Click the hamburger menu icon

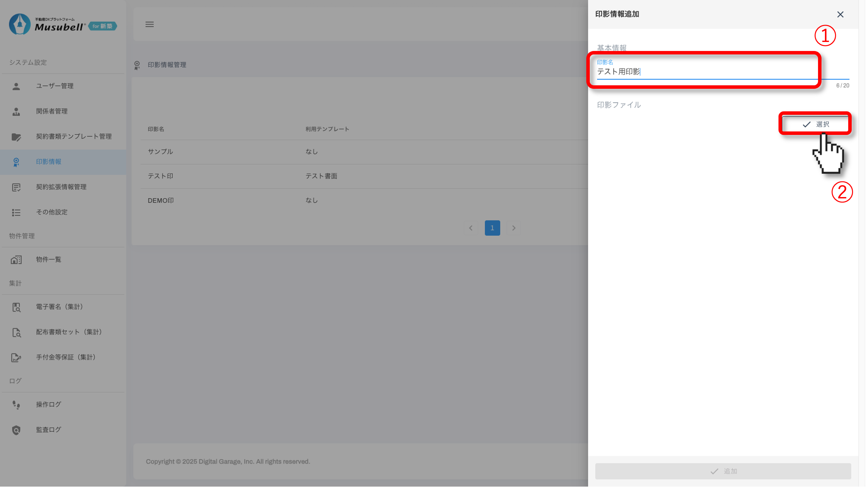(150, 24)
